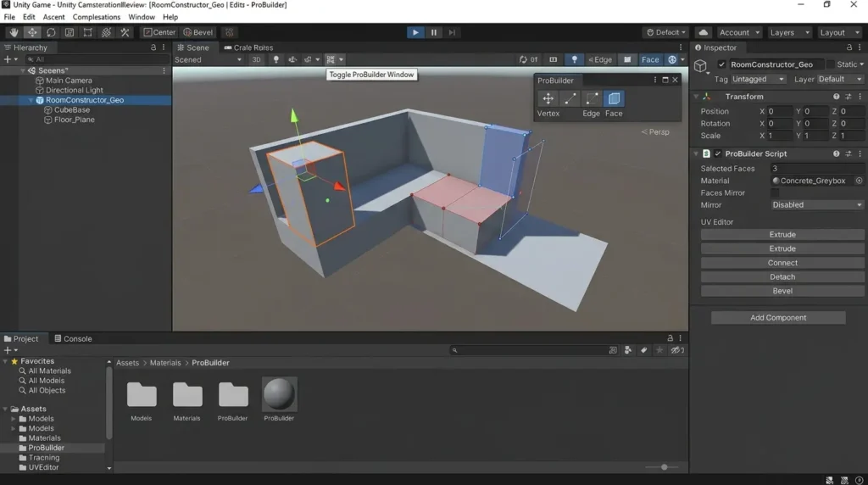
Task: Select Floor_Plane in the Hierarchy
Action: (75, 120)
